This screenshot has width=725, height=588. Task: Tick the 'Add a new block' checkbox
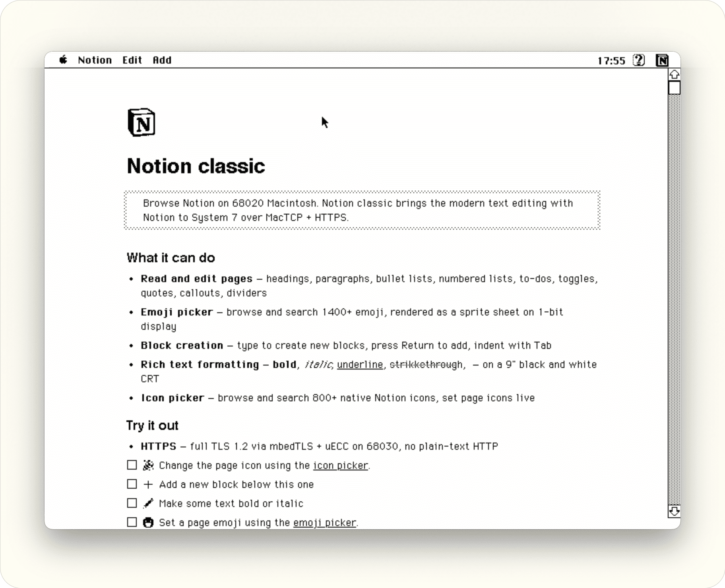132,484
